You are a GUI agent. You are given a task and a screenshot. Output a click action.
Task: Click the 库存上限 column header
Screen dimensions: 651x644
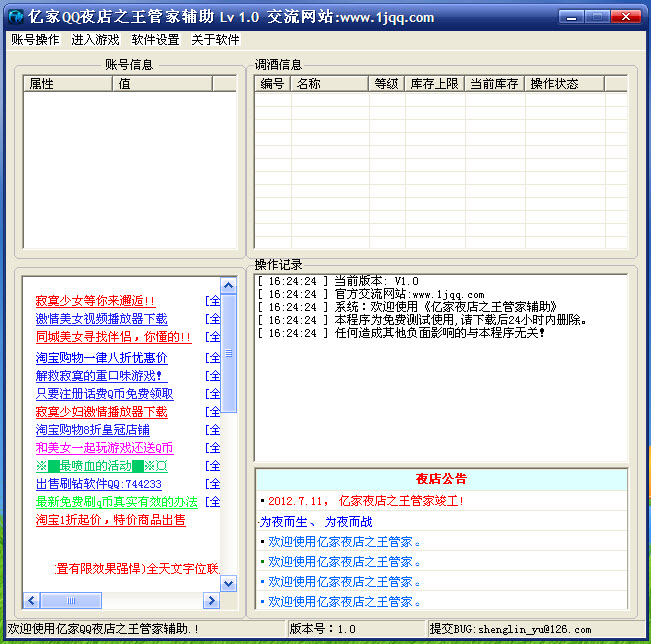(x=435, y=83)
